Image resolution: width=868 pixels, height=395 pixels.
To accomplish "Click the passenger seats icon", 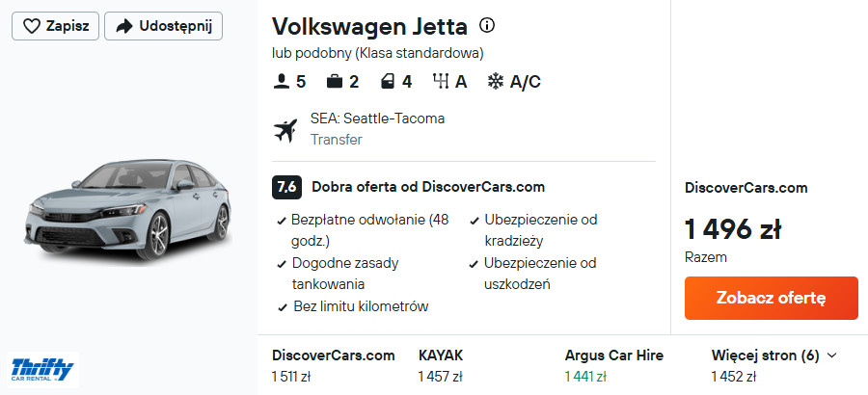I will [282, 81].
